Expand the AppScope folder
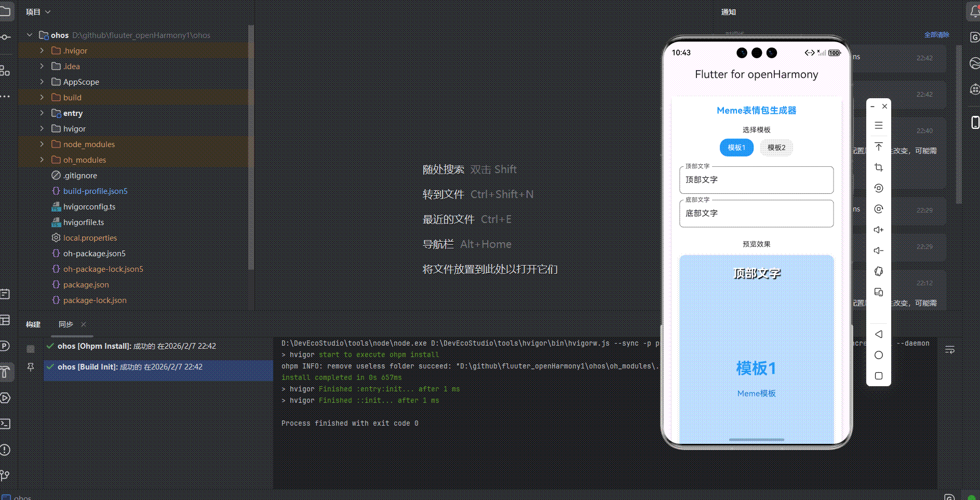The height and width of the screenshot is (500, 980). (x=42, y=82)
